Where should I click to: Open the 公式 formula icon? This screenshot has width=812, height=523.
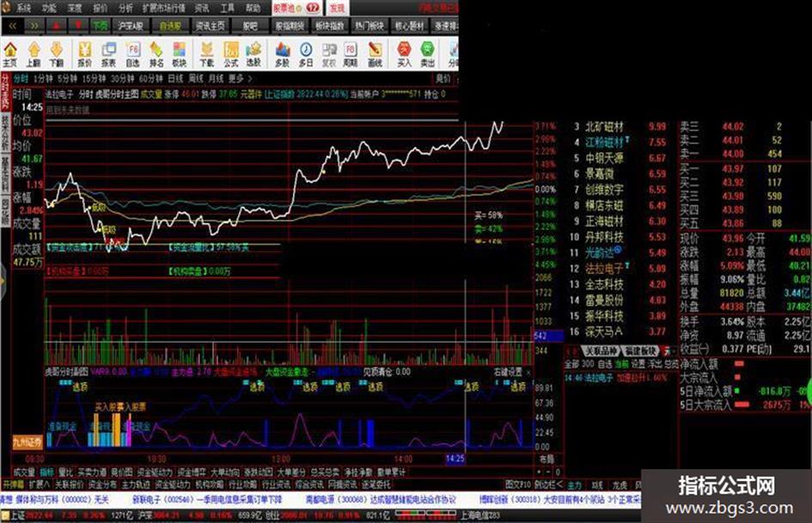[x=231, y=55]
